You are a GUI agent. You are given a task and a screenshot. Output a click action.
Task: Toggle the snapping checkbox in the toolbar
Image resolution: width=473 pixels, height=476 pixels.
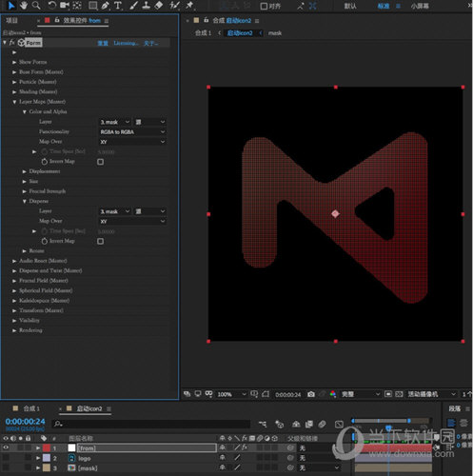pos(264,6)
